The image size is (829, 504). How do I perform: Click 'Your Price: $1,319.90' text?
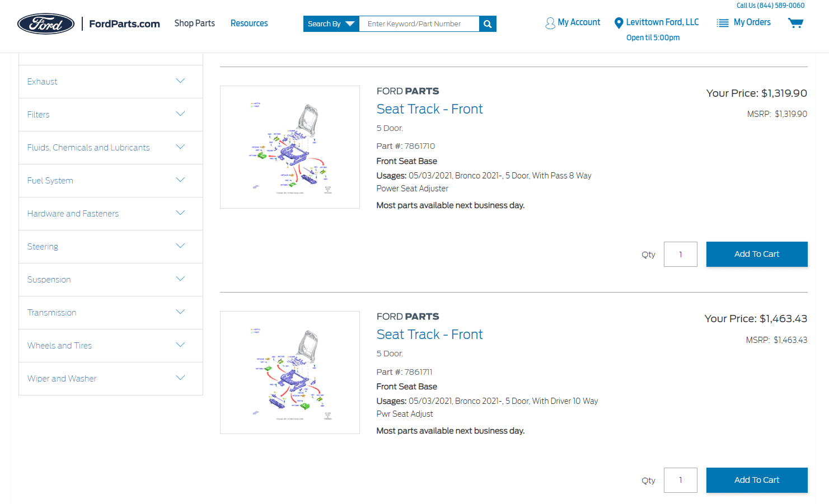pyautogui.click(x=757, y=93)
